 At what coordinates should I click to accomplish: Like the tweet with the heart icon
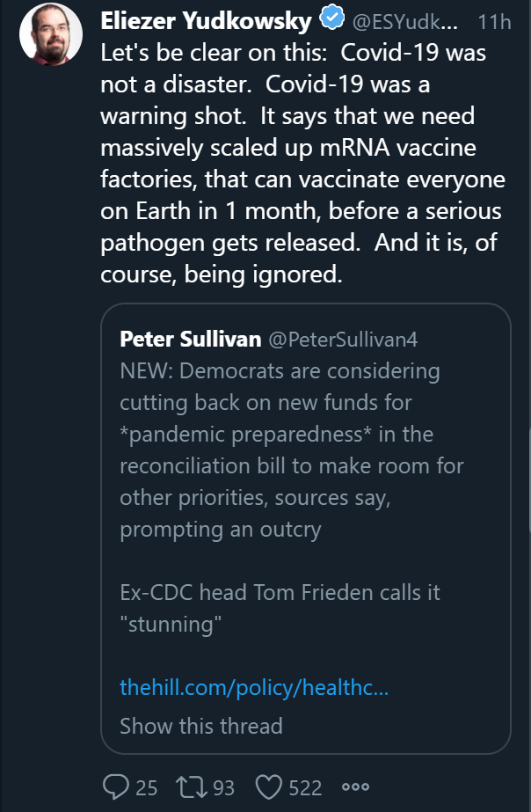pos(270,786)
